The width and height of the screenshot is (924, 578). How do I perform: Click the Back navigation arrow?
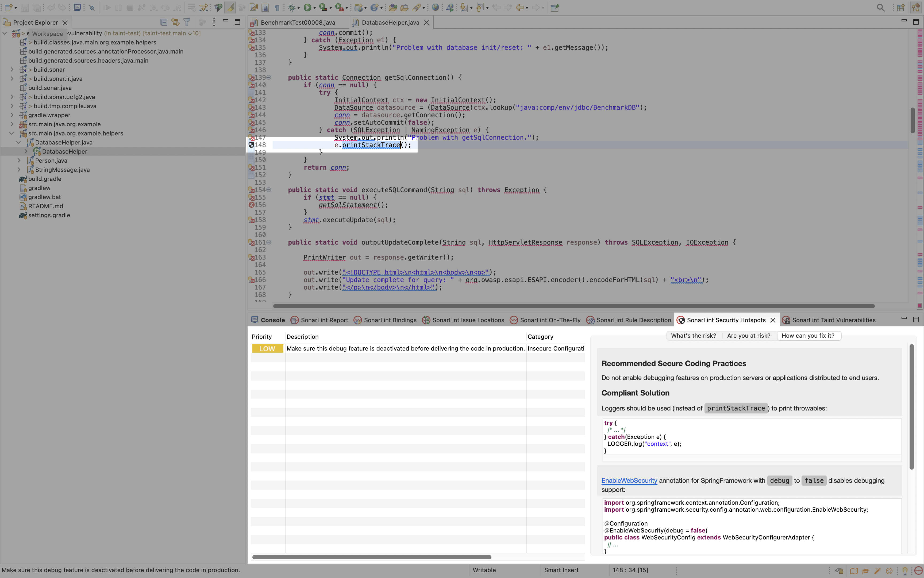(519, 8)
